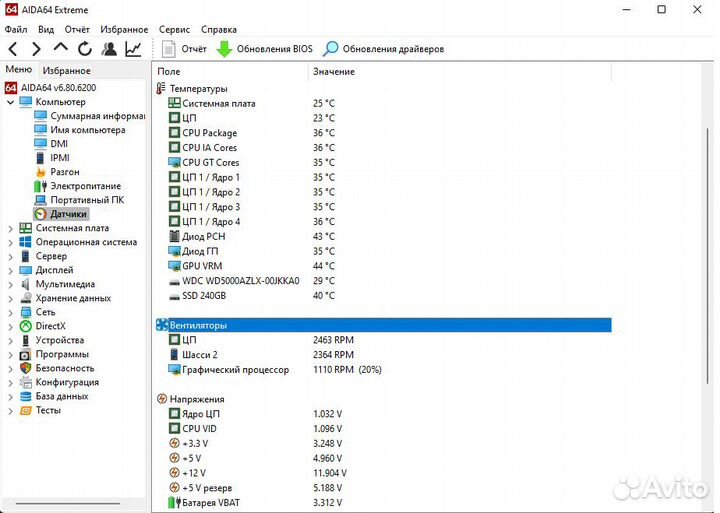Open the Файл menu
This screenshot has width=720, height=513.
tap(16, 29)
